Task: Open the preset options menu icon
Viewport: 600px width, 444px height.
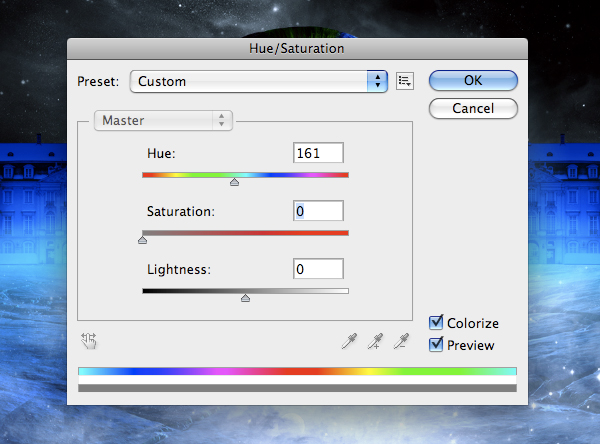Action: [404, 81]
